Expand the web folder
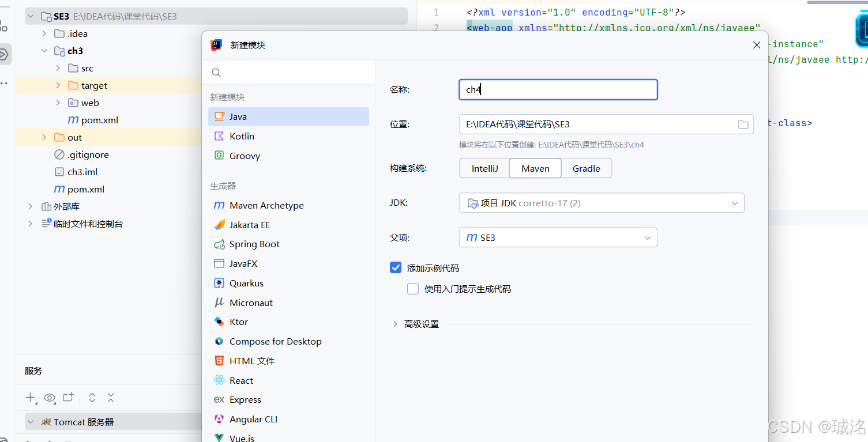The height and width of the screenshot is (442, 868). click(x=58, y=103)
